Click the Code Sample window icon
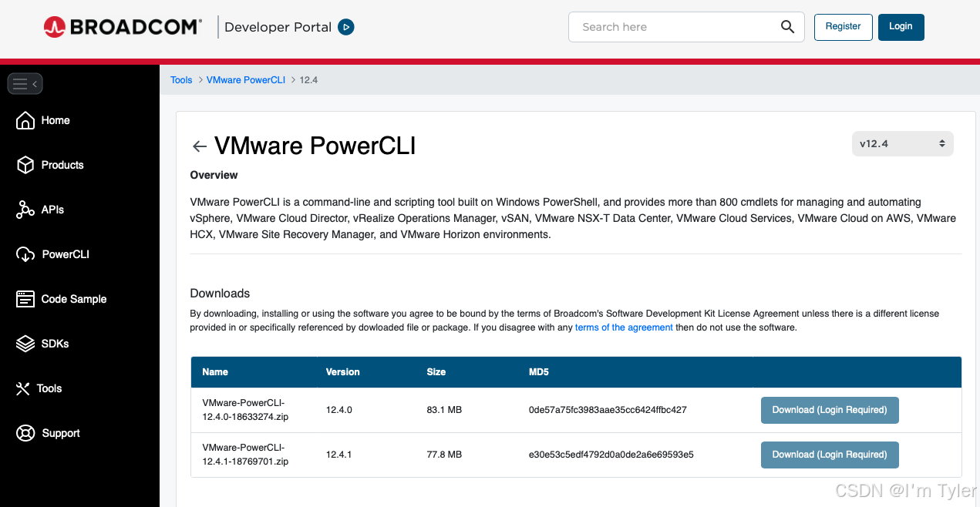This screenshot has width=980, height=507. tap(25, 299)
